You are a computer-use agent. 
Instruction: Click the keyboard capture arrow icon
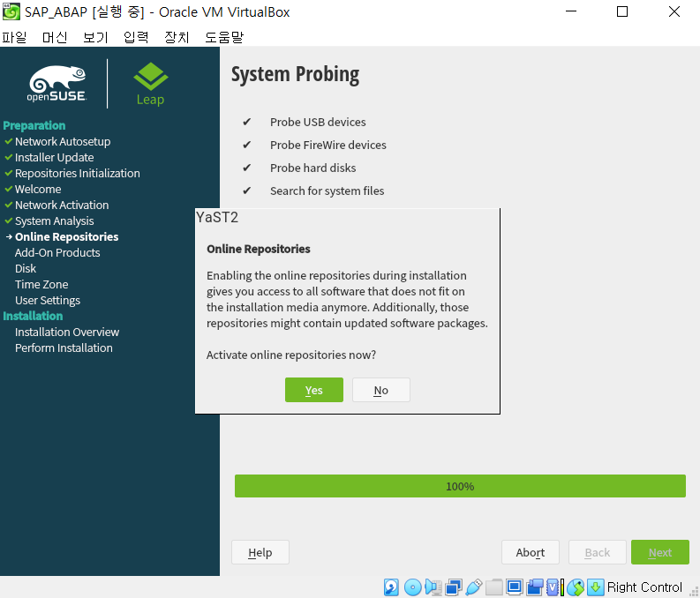coord(596,587)
